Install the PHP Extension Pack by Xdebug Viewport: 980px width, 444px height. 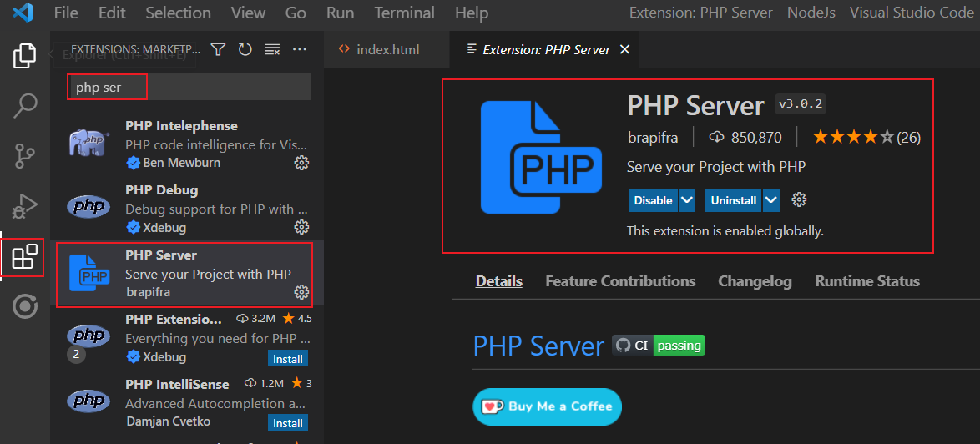click(x=288, y=358)
